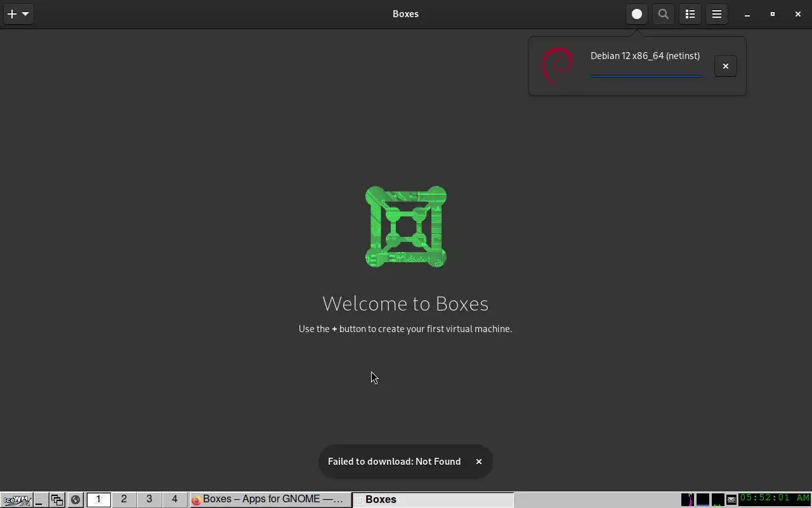Click the CPU monitor tray graph
Screen dimensions: 812x508
(x=688, y=500)
